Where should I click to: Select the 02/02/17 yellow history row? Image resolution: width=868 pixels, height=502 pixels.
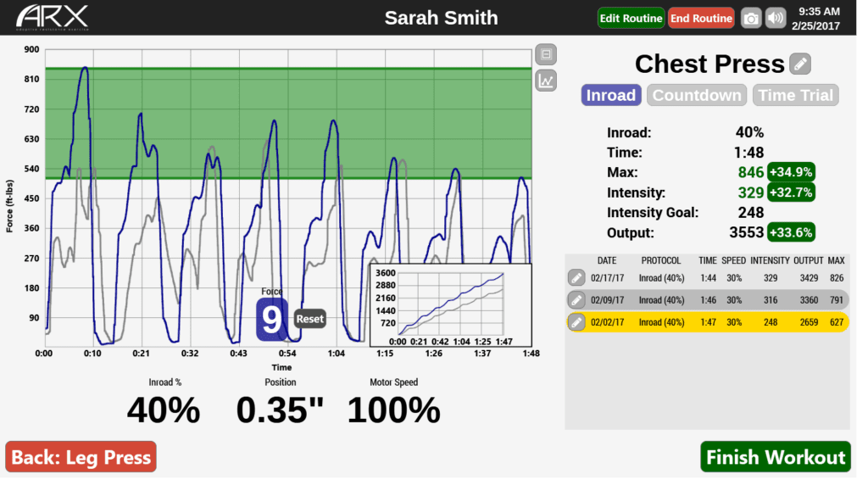point(708,322)
